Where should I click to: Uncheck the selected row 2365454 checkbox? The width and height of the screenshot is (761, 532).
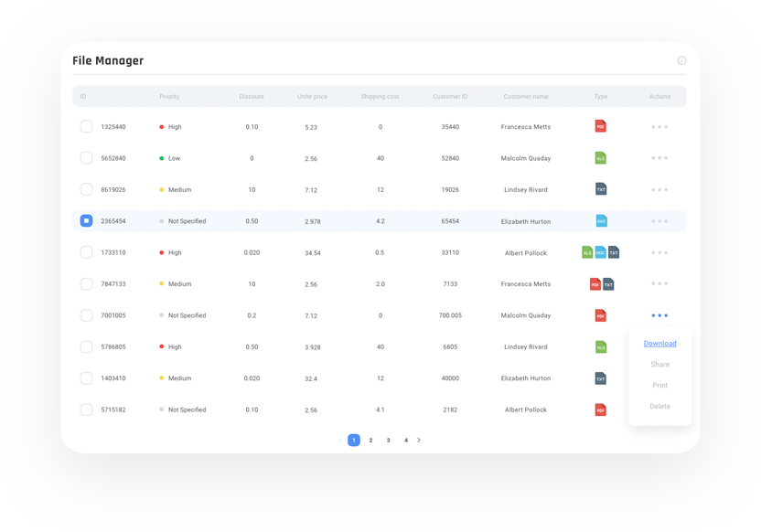click(86, 221)
